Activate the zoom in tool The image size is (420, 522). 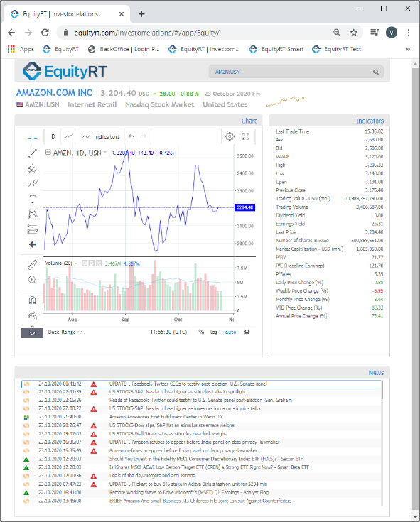point(32,280)
